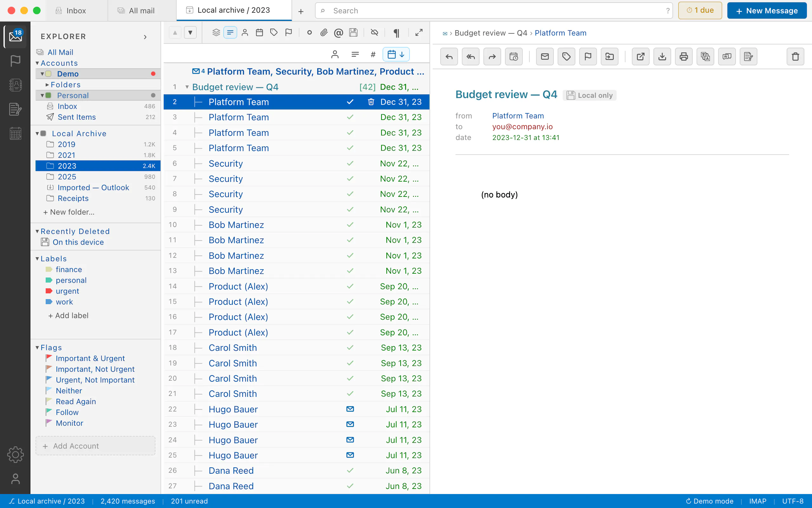Collapse the Accounts section
This screenshot has height=508, width=812.
(x=37, y=63)
